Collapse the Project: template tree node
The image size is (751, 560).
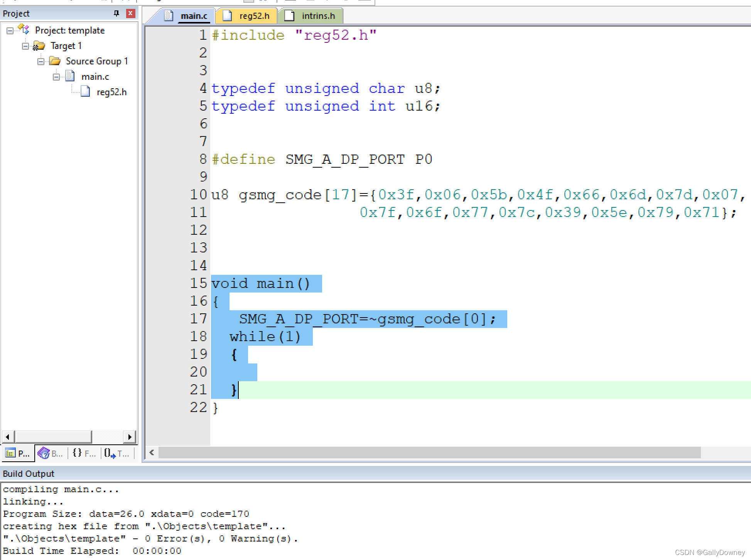click(x=10, y=30)
